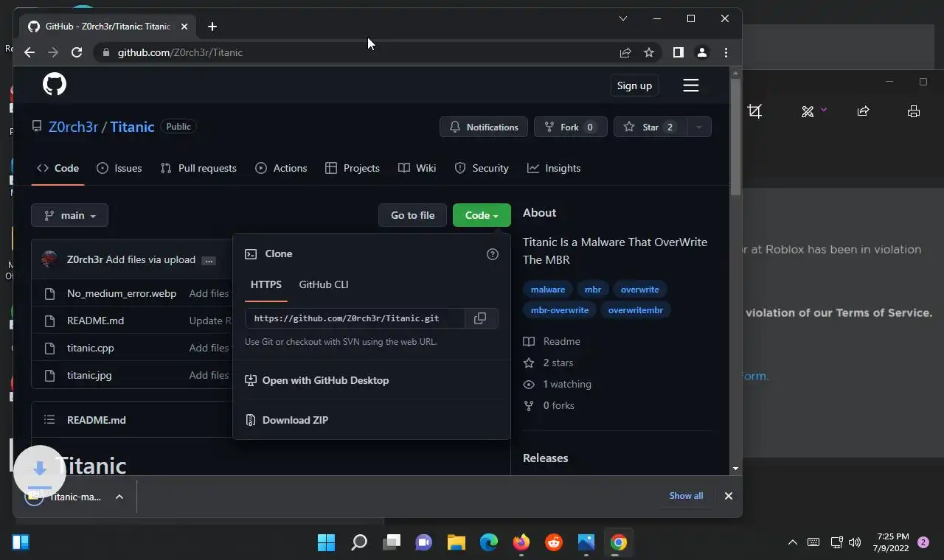944x560 pixels.
Task: Click Go to file button
Action: click(x=413, y=215)
